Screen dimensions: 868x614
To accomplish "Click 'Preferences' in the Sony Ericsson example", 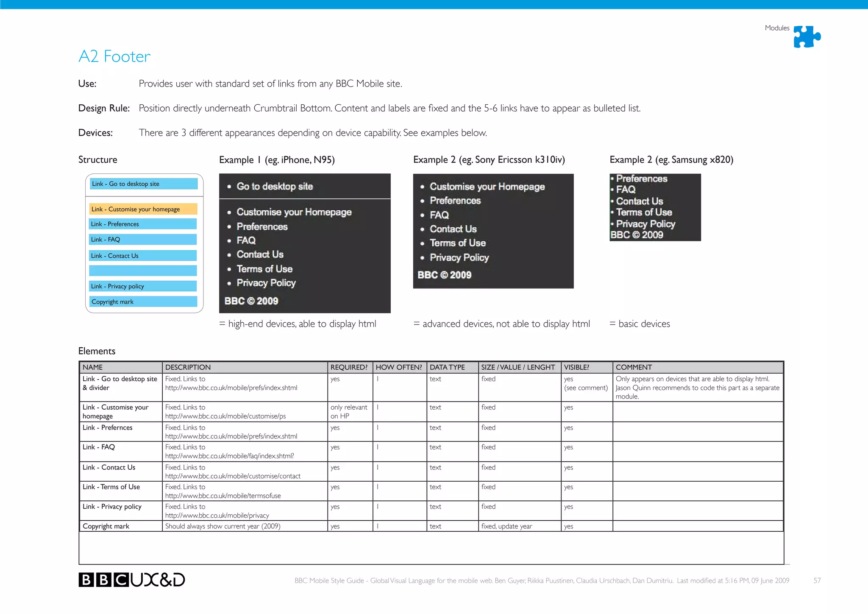I will click(455, 201).
